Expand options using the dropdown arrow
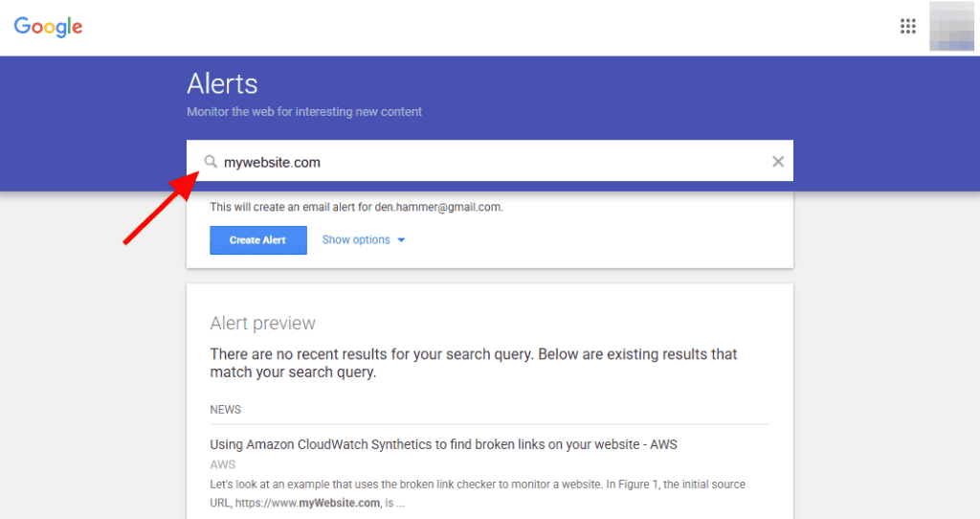 click(x=402, y=240)
